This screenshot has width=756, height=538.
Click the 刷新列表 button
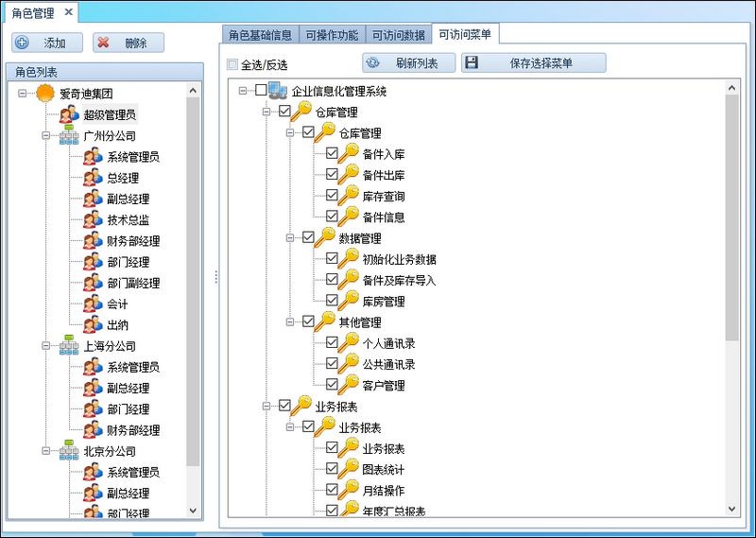[409, 62]
